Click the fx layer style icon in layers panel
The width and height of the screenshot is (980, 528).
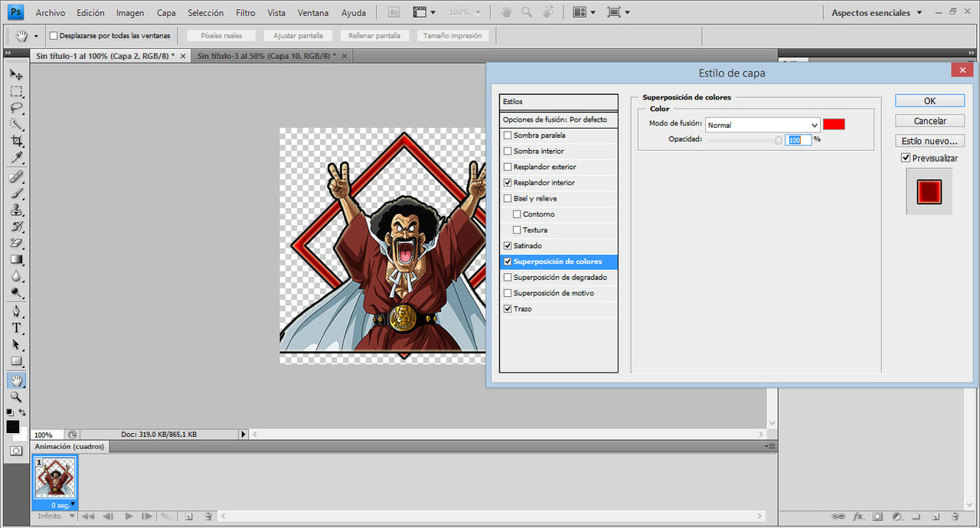click(x=858, y=517)
